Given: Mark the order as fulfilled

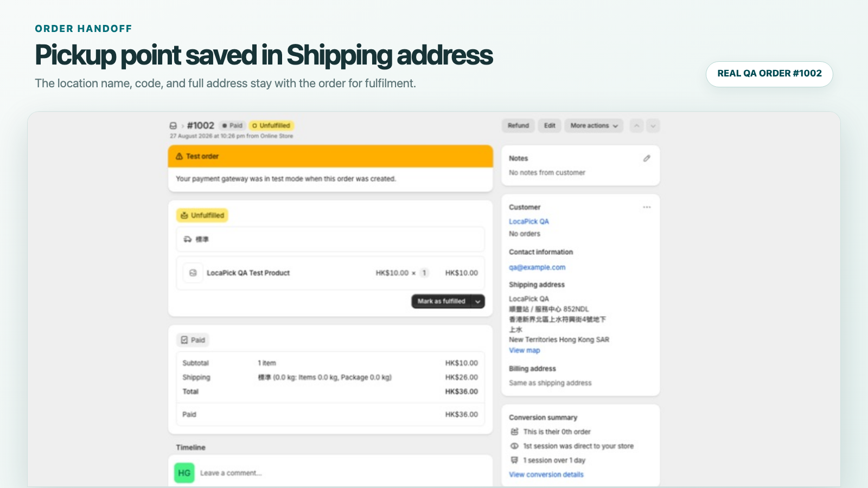Looking at the screenshot, I should [x=441, y=301].
